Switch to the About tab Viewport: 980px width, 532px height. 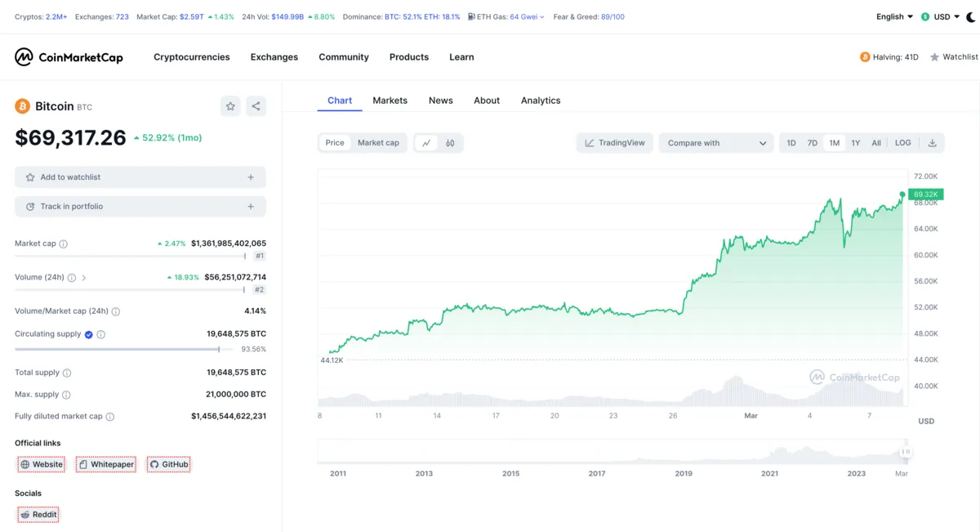487,101
